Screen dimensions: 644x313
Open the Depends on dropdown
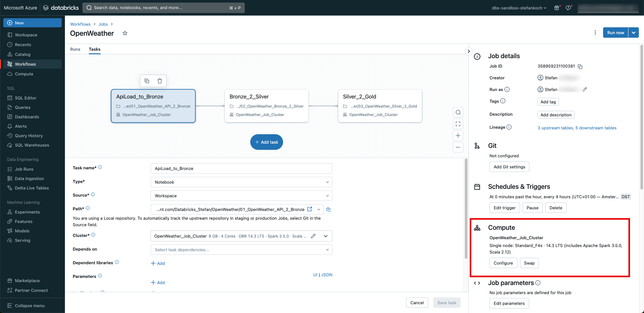[241, 250]
